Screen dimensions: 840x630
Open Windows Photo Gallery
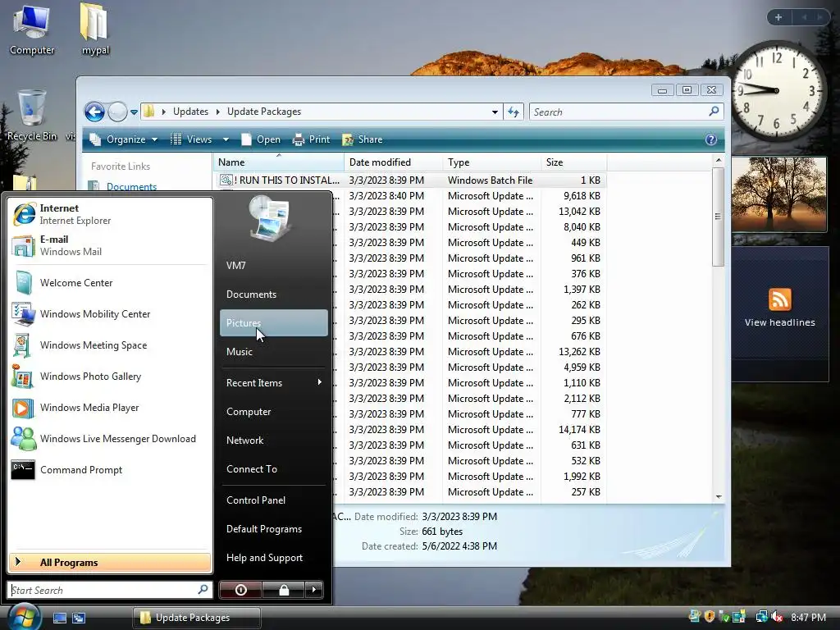tap(110, 376)
